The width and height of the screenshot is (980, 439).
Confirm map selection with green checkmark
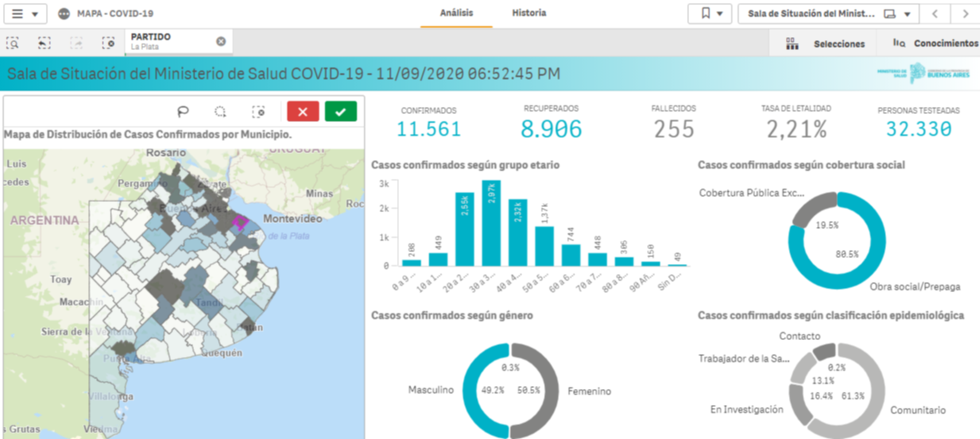tap(341, 111)
